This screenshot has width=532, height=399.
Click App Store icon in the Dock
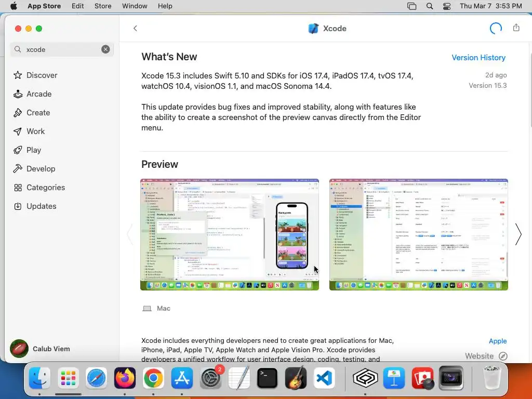182,378
